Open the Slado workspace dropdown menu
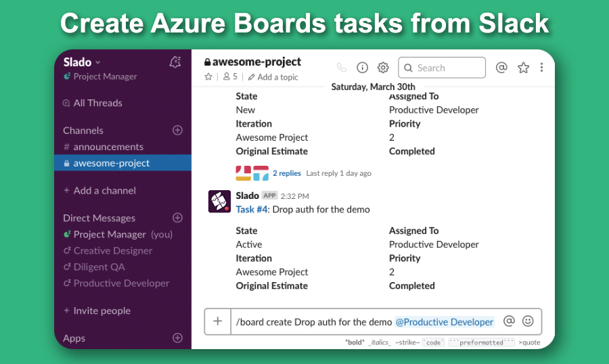 [x=82, y=62]
